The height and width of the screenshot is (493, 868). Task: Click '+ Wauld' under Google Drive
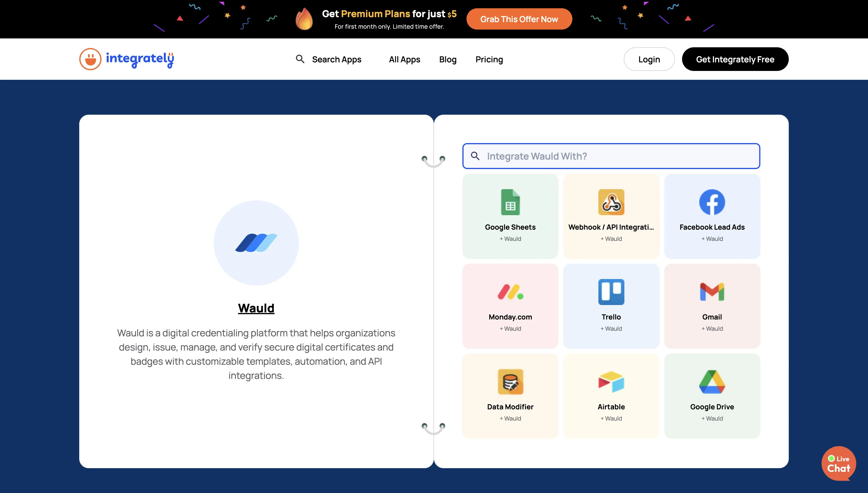coord(712,418)
